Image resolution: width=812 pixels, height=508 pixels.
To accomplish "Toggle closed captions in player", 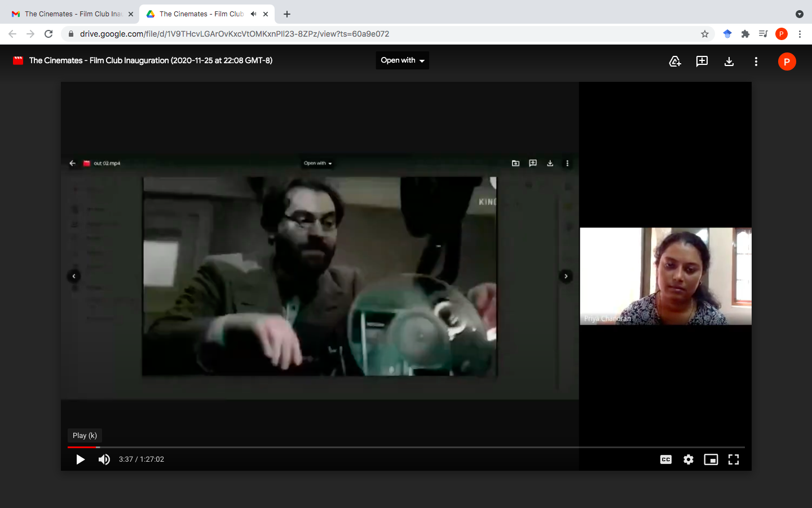I will (x=666, y=459).
